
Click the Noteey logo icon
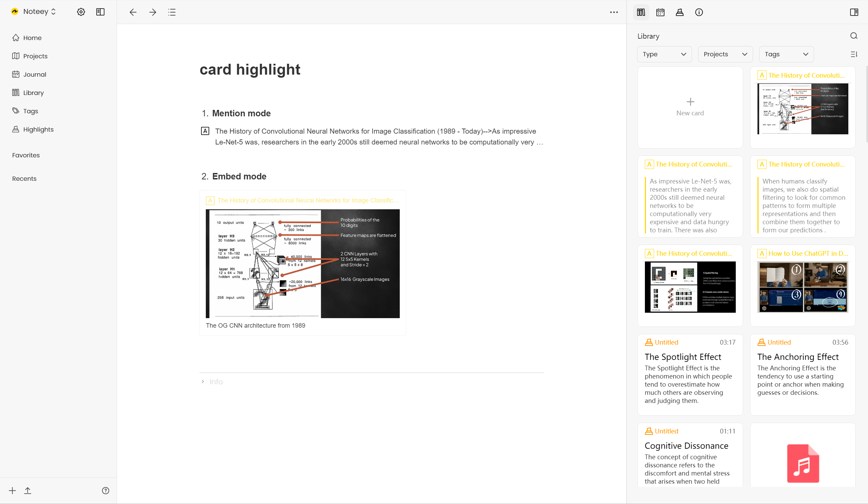click(x=15, y=12)
